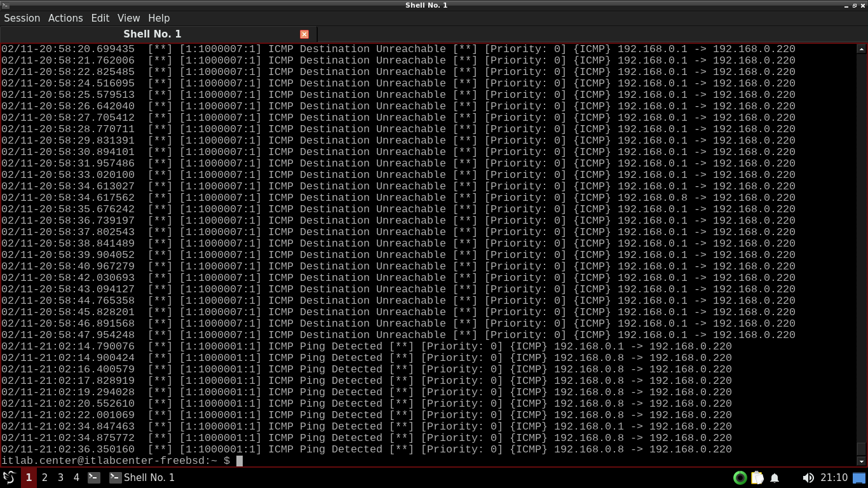Click the clock showing 21:10
The image size is (868, 488).
coord(834,478)
